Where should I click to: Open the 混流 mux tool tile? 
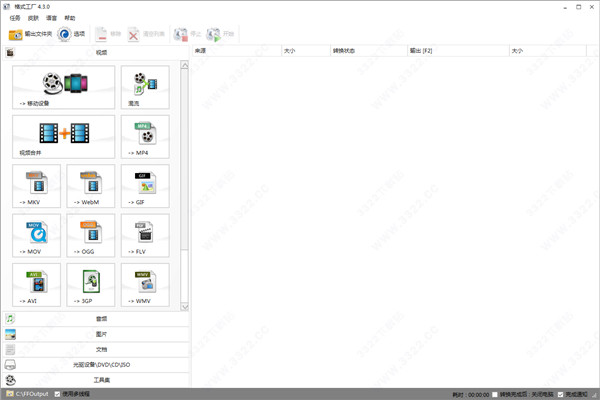click(145, 87)
